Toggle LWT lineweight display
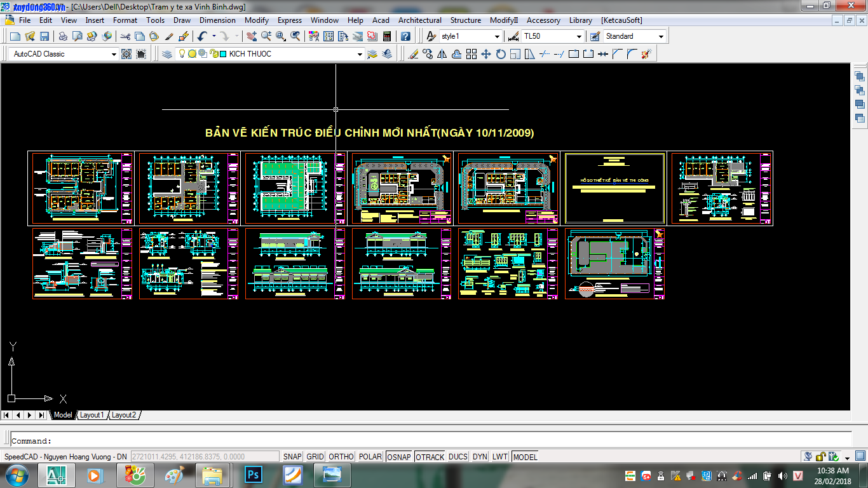 tap(500, 457)
